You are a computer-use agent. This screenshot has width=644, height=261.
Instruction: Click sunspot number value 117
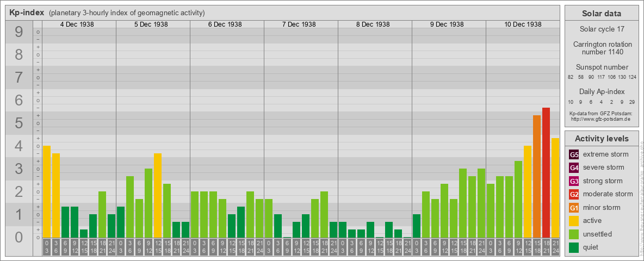tap(601, 77)
